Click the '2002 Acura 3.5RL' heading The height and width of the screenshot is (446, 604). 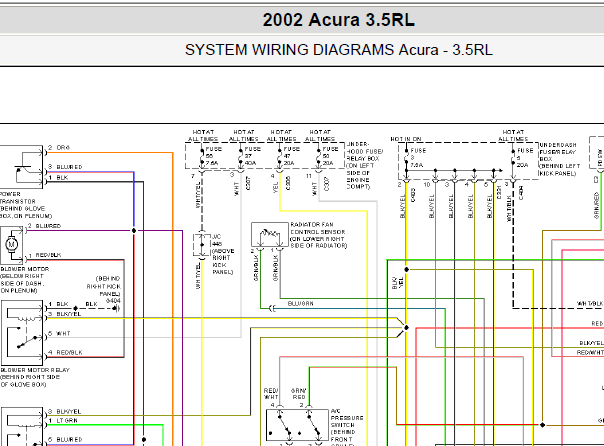click(339, 20)
